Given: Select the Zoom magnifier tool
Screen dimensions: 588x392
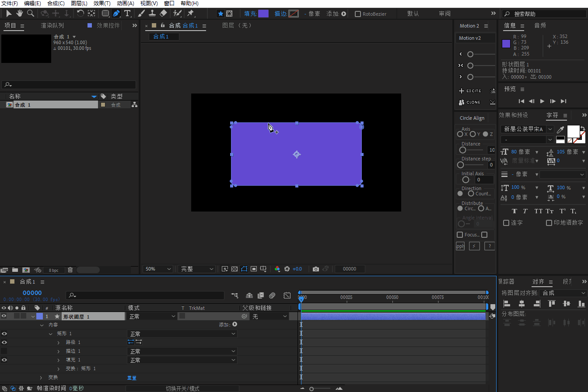Looking at the screenshot, I should tap(31, 14).
